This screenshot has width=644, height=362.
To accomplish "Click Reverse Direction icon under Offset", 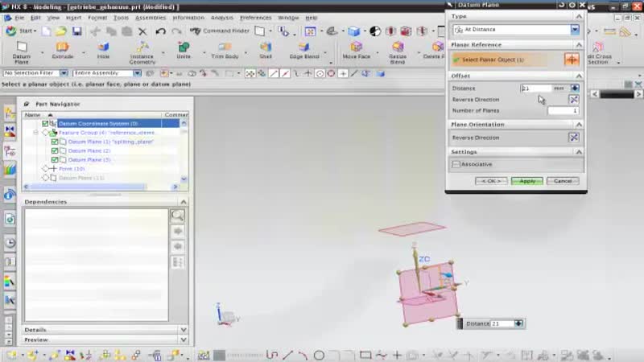I will click(574, 99).
